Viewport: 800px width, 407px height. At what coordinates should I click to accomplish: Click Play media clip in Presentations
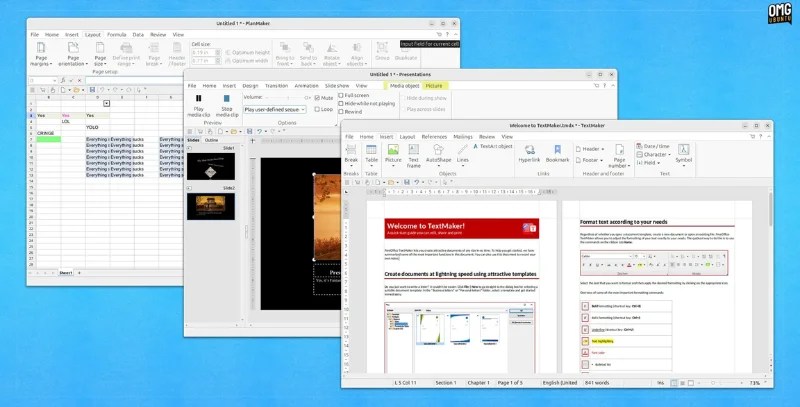pos(198,106)
